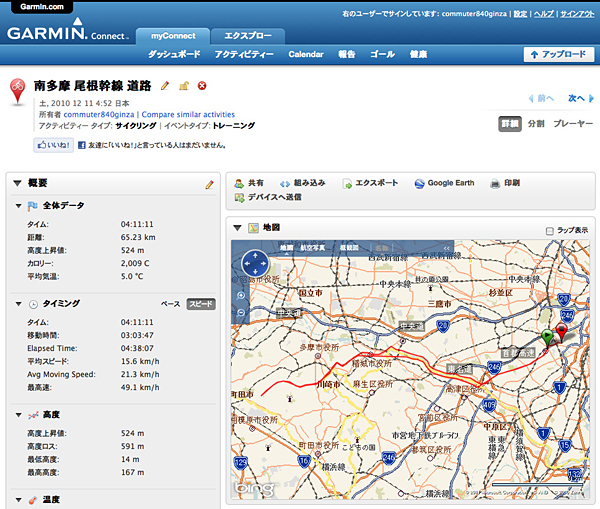The image size is (600, 509).
Task: Click the GARMIN Connect logo
Action: coord(67,31)
